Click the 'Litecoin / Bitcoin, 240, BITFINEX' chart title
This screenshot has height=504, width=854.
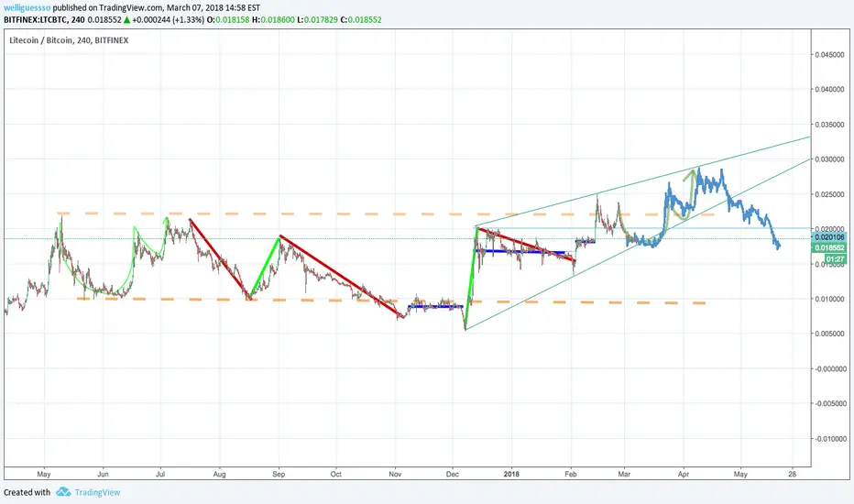pos(69,40)
